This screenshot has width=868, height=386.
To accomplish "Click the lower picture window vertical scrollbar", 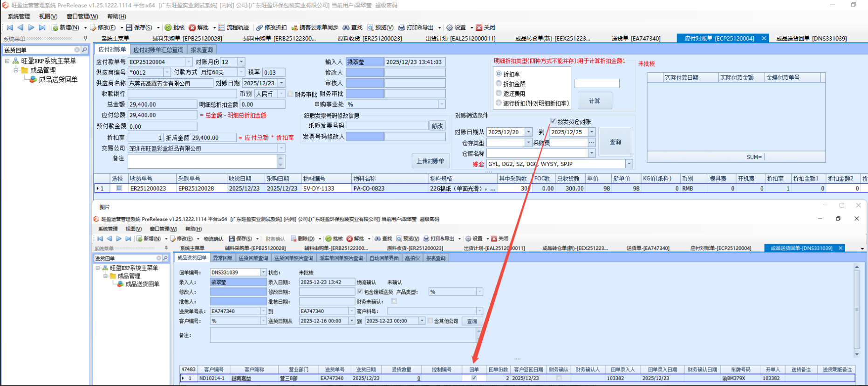I will (x=856, y=310).
